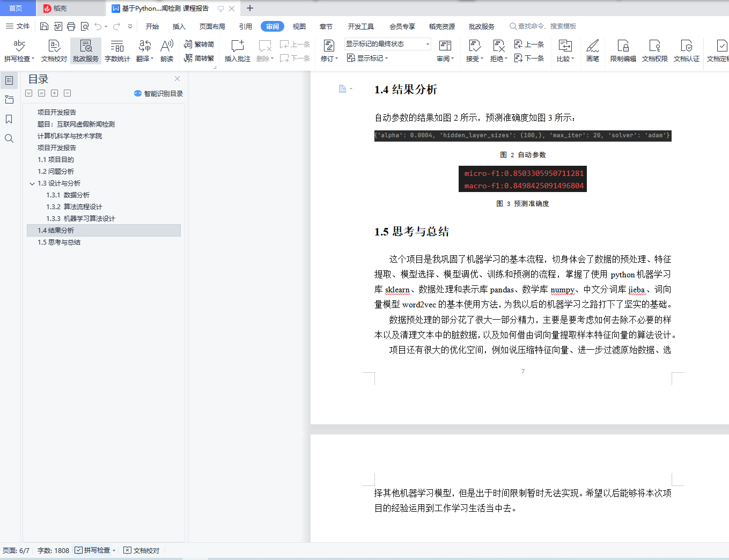
Task: Click the collapse-all minus box in 目录 panel
Action: pos(68,93)
